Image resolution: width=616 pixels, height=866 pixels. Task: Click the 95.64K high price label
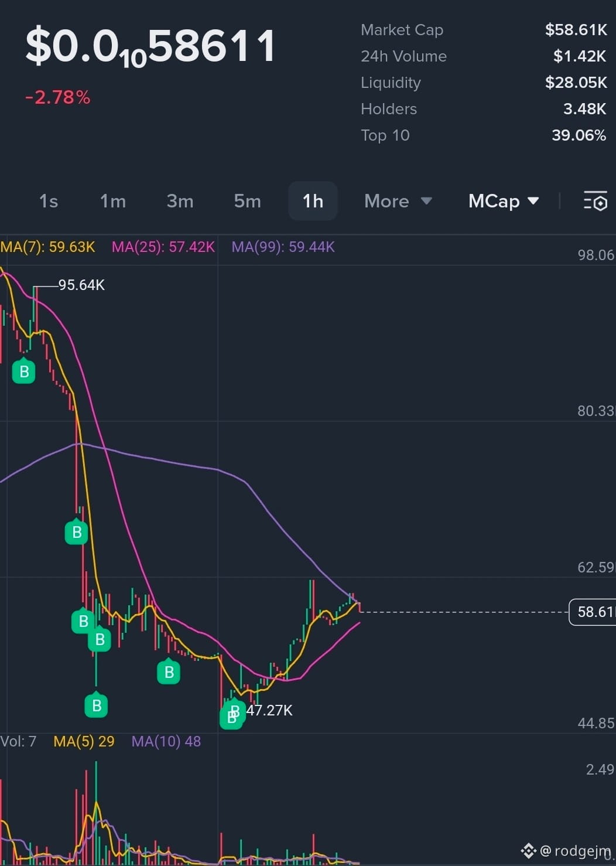pos(81,285)
